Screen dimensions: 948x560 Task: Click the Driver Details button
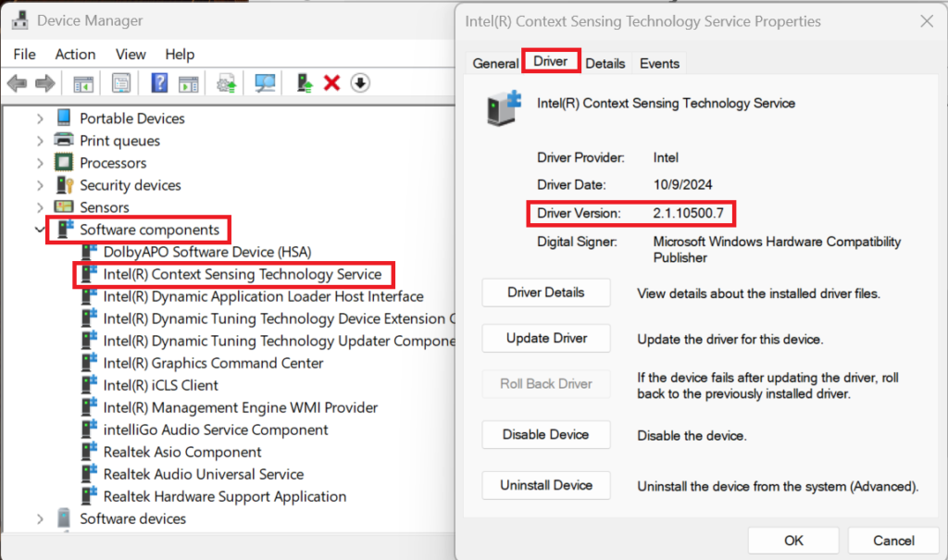[x=546, y=292]
